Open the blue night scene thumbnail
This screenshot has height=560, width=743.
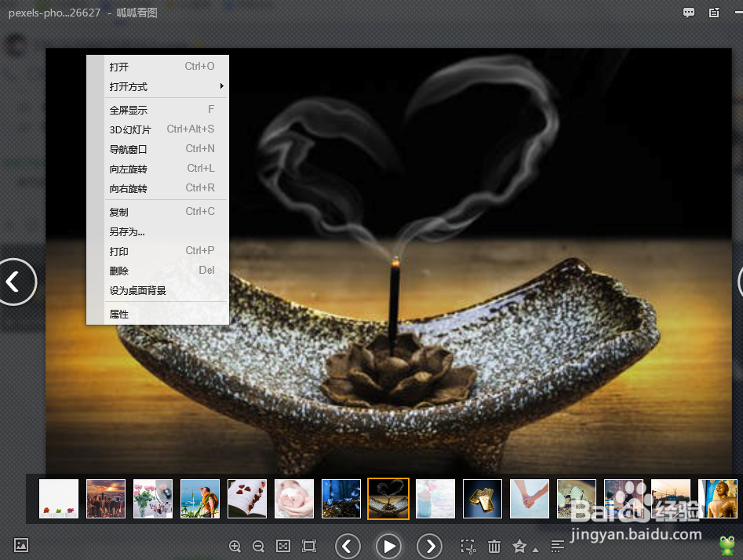341,498
